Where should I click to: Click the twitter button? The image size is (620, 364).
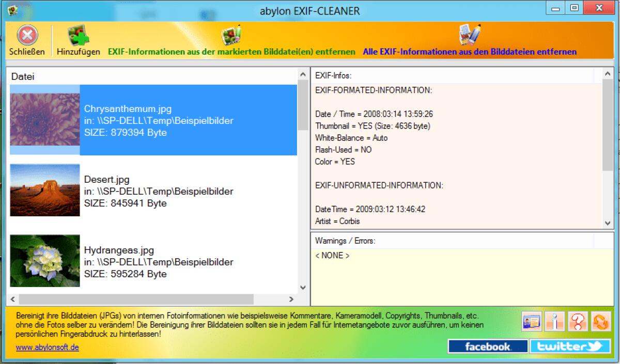[x=570, y=346]
